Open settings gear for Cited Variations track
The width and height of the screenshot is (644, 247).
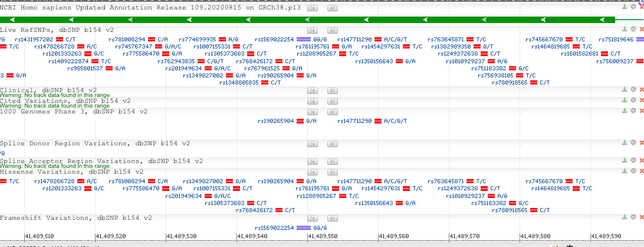pos(633,100)
